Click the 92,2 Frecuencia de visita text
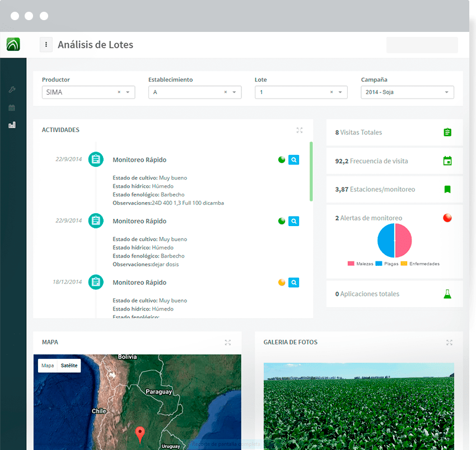The width and height of the screenshot is (476, 450). click(x=372, y=161)
